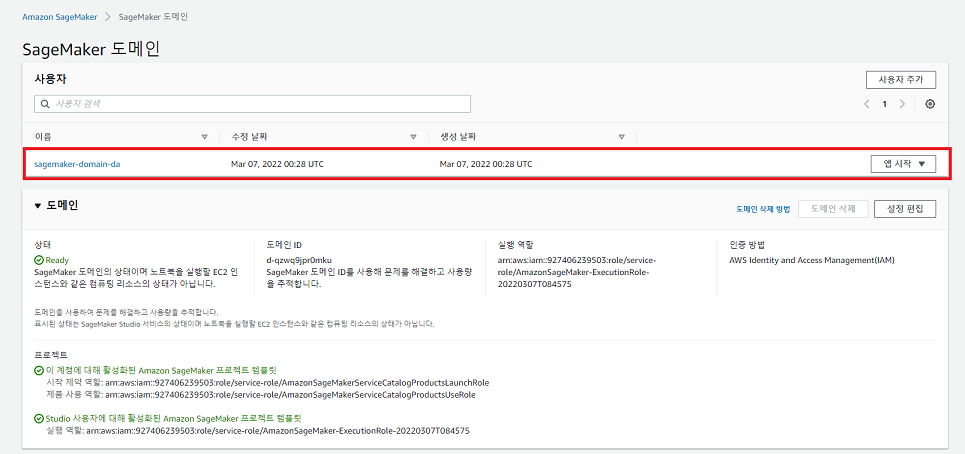Image resolution: width=965 pixels, height=454 pixels.
Task: Click the 도메인 삭제 button
Action: point(833,209)
